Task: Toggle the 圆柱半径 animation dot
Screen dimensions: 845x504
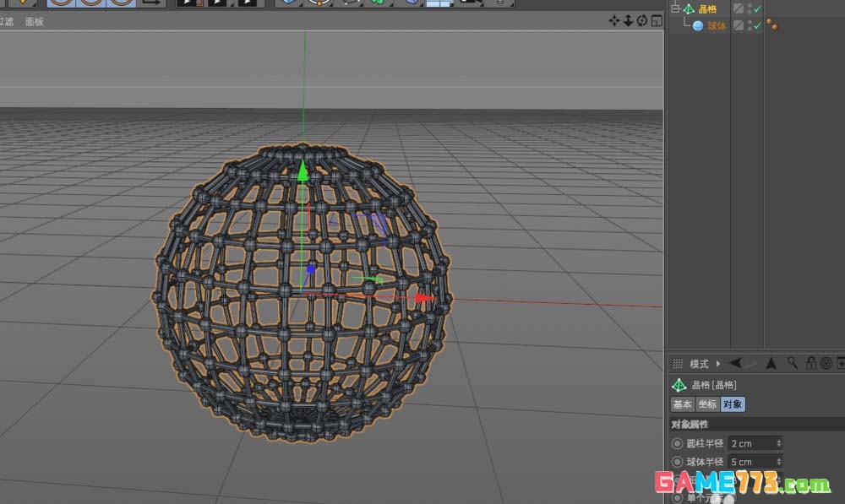Action: [677, 443]
